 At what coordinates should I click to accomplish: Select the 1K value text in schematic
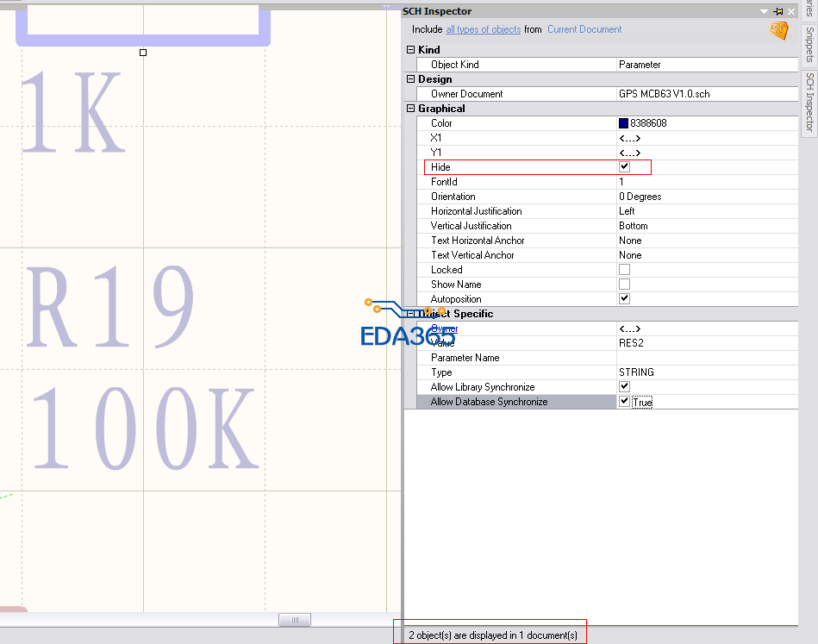tap(73, 111)
